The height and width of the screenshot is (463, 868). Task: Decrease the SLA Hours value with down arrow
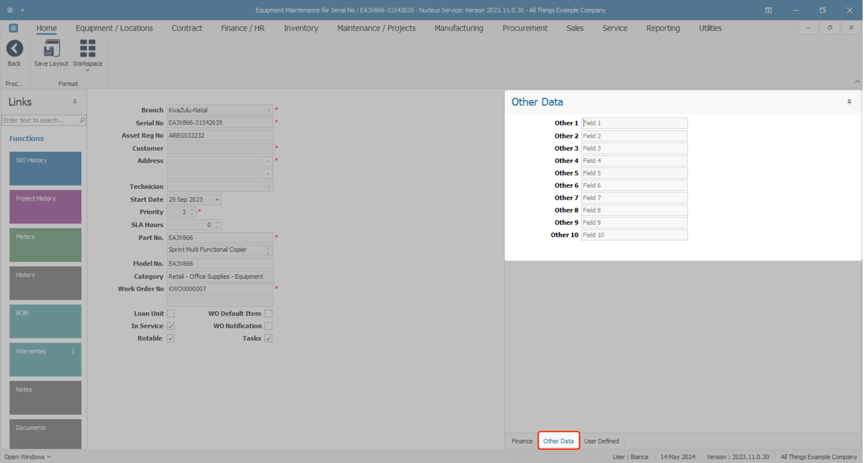217,227
